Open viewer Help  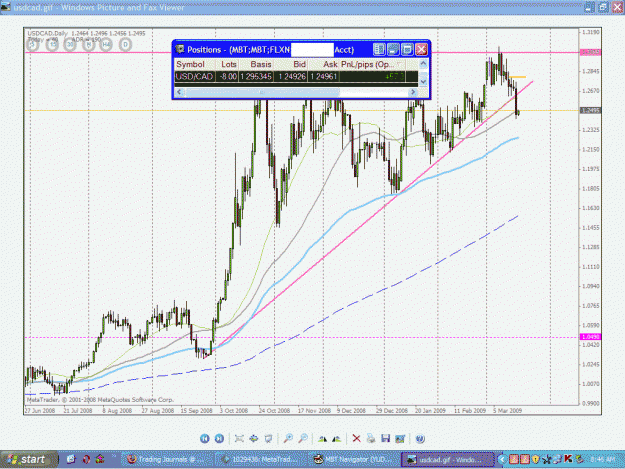tap(419, 439)
